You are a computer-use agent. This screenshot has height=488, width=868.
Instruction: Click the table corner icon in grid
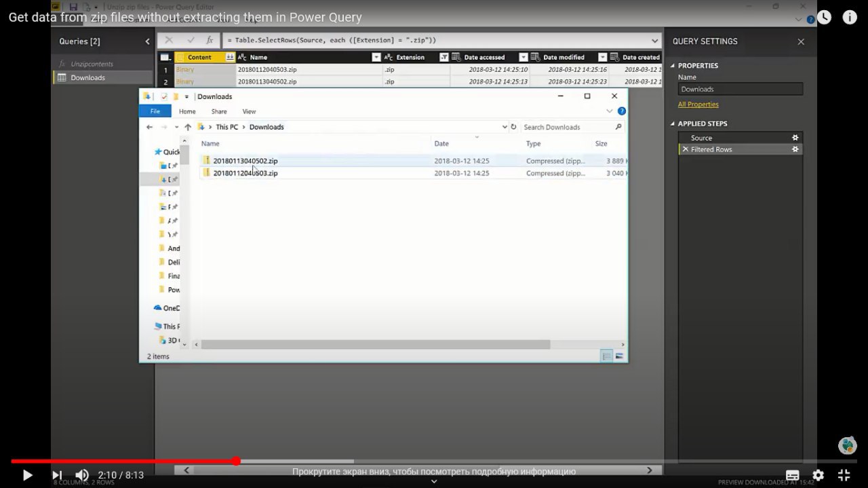165,57
